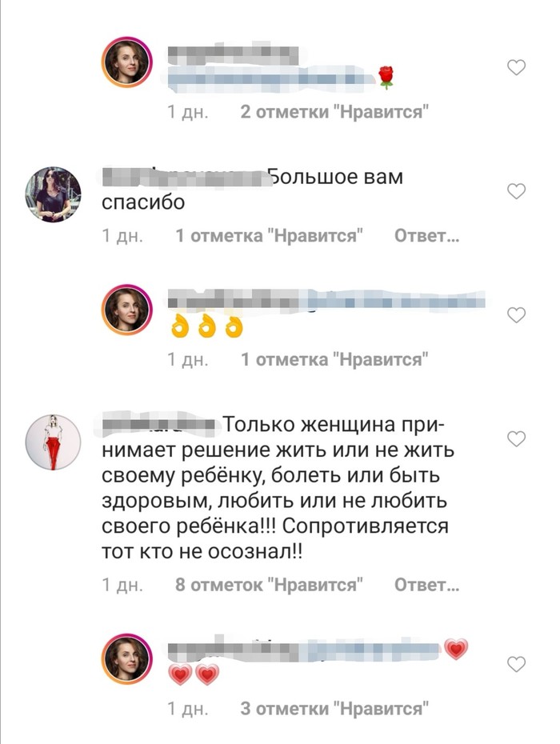View 1 отметка "Нравится" under the OK-hand reply

(x=334, y=360)
